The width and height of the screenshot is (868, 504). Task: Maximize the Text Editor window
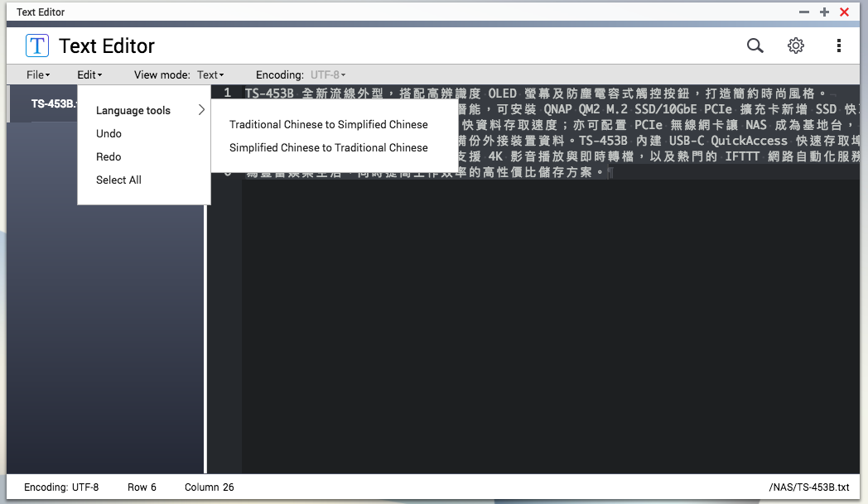[x=824, y=12]
